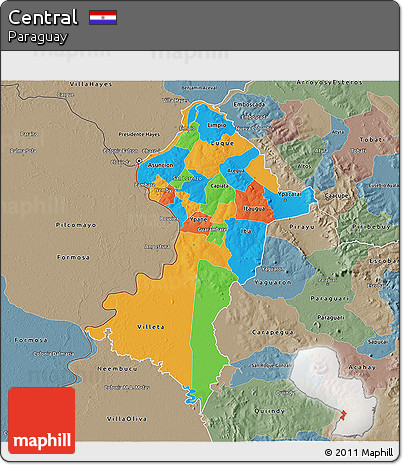Screen dimensions: 403x465
Task: Select the 'San Roque Gonzalez' label
Action: pyautogui.click(x=271, y=365)
